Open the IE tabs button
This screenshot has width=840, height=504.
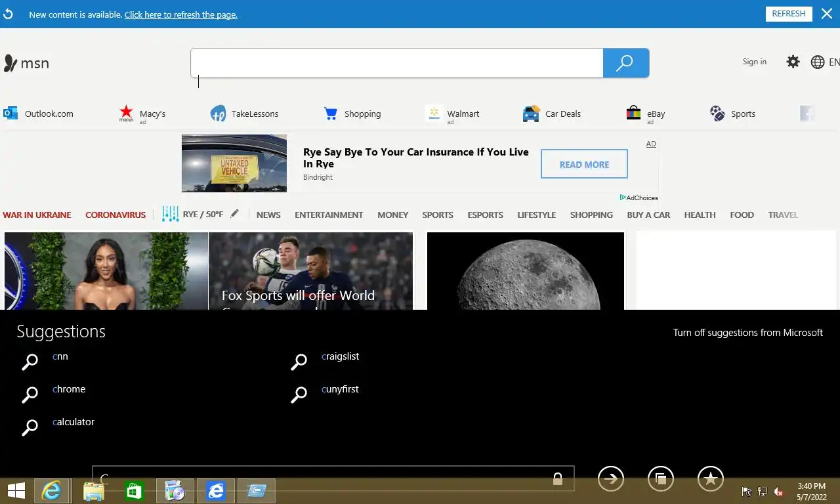661,478
